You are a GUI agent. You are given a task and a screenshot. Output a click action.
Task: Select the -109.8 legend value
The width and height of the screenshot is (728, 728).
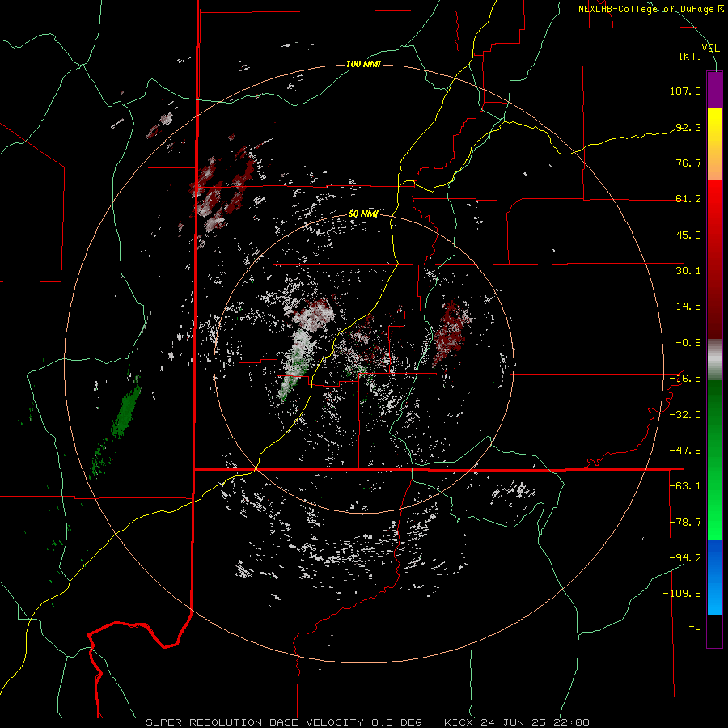coord(683,594)
